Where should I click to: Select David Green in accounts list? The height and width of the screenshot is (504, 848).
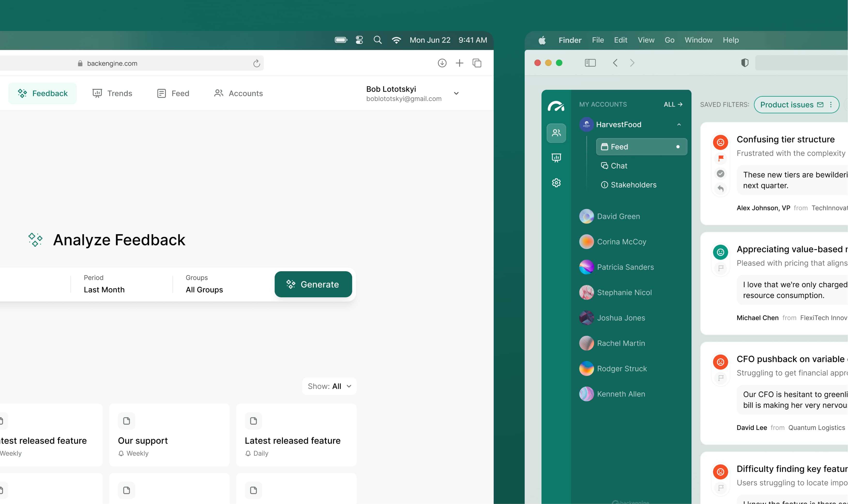(610, 216)
